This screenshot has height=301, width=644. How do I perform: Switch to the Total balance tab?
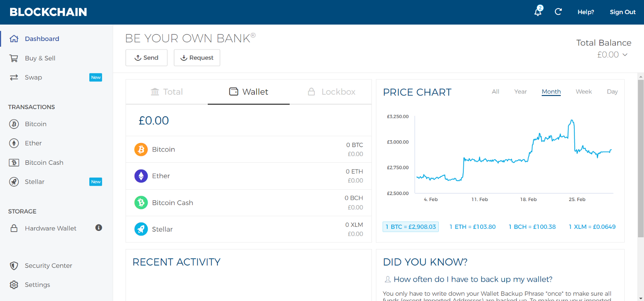tap(167, 92)
